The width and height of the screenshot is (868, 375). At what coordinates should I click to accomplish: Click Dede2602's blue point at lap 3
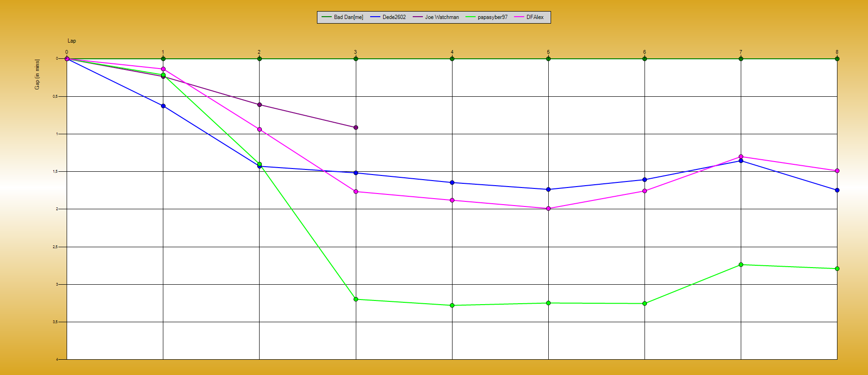pos(356,173)
